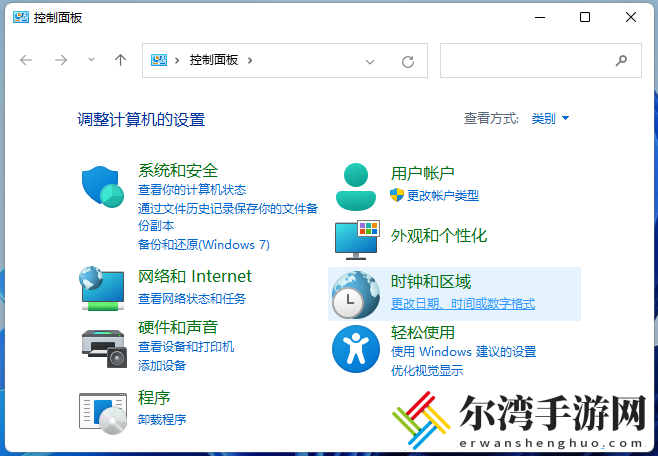658x456 pixels.
Task: Click 通过文件历史记录保存你的文件备份副本 link
Action: (x=228, y=217)
